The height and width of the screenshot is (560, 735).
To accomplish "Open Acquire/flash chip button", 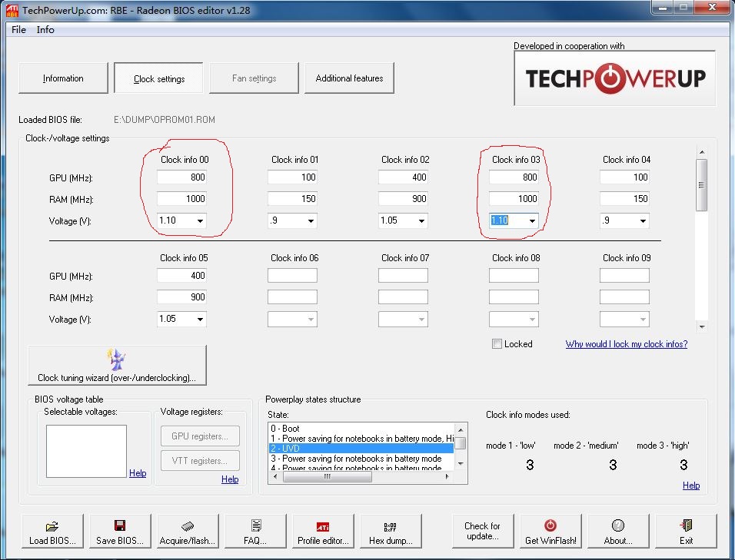I will [x=188, y=531].
